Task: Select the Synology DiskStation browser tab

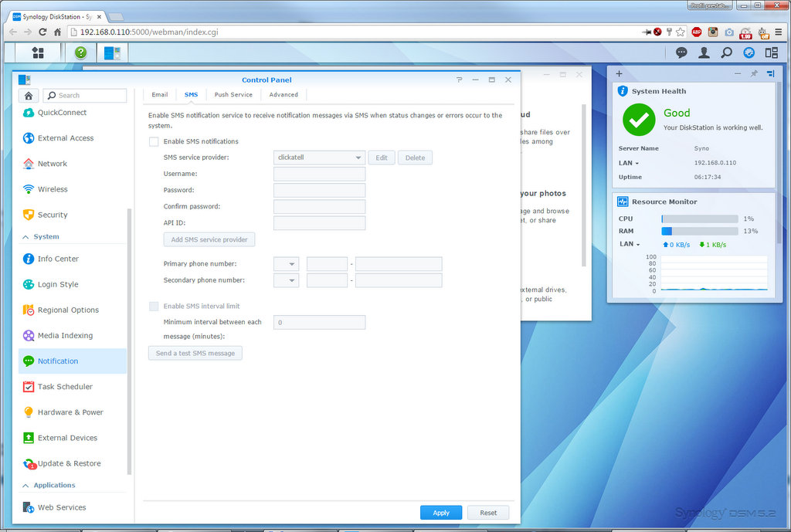Action: 56,17
